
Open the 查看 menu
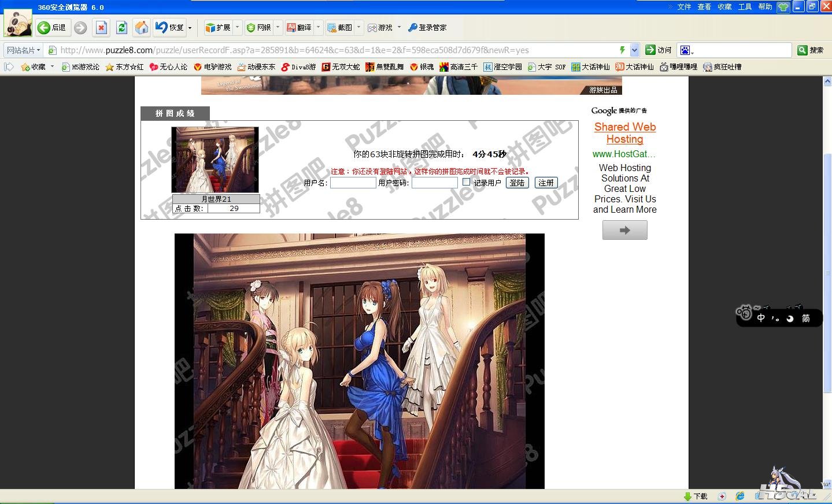tap(704, 7)
